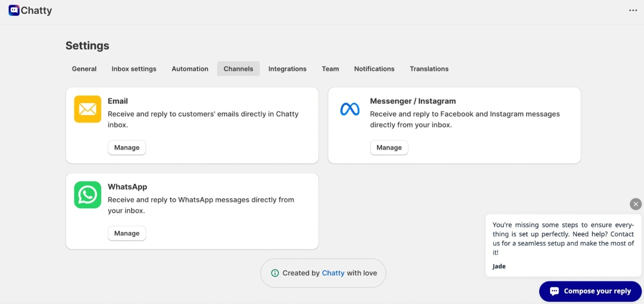Click the green WhatsApp icon
This screenshot has height=304, width=644.
click(88, 195)
